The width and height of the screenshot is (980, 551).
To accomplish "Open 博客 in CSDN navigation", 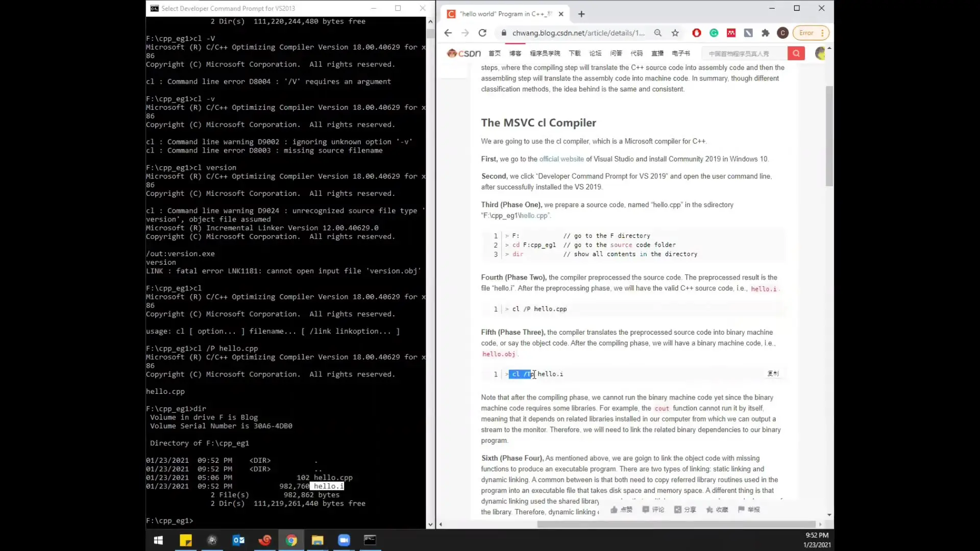I will coord(515,54).
